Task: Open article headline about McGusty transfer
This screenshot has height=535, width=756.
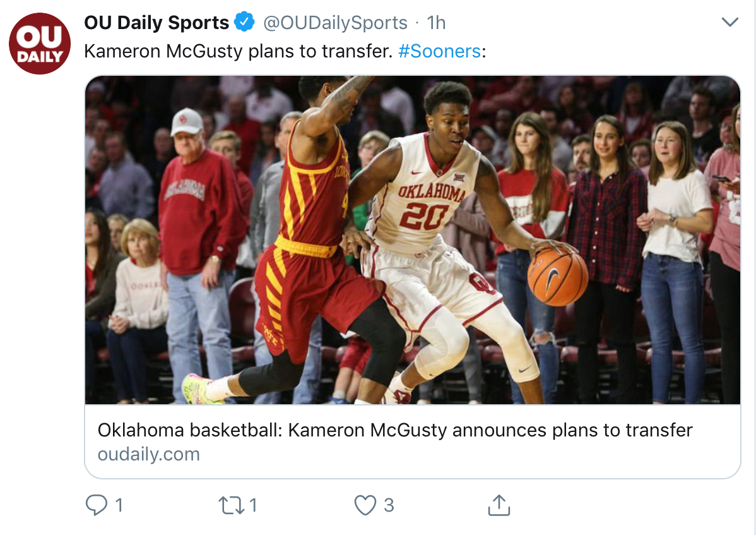Action: point(395,430)
